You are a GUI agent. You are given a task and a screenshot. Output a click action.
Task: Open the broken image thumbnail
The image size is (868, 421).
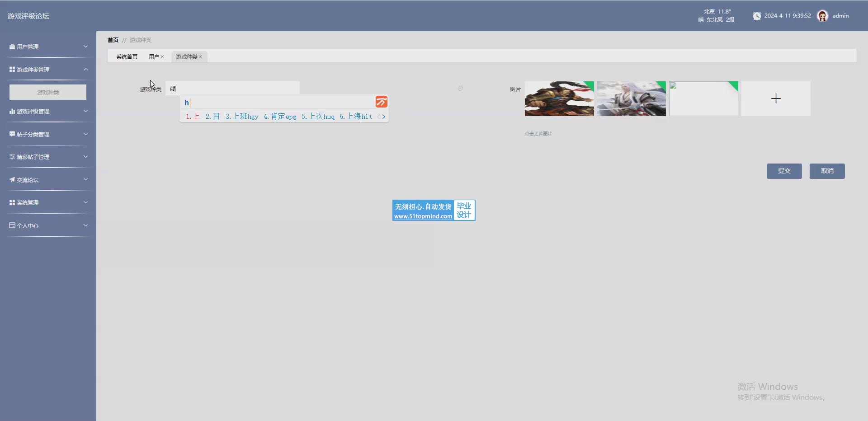pos(703,98)
